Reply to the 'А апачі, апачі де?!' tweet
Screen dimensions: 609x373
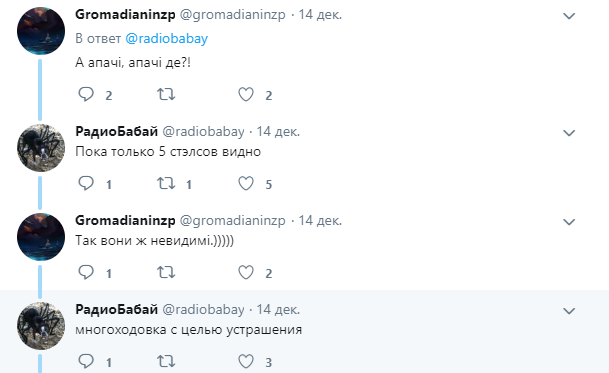tap(86, 94)
